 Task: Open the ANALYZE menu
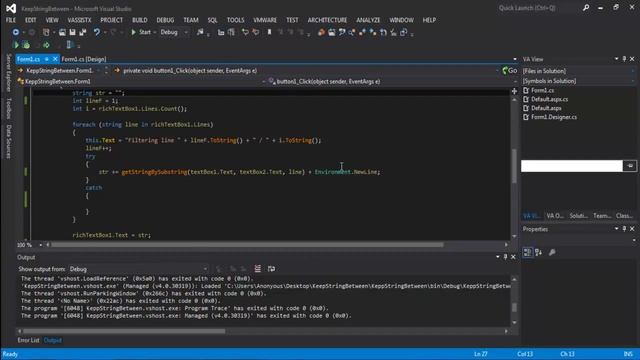(368, 20)
